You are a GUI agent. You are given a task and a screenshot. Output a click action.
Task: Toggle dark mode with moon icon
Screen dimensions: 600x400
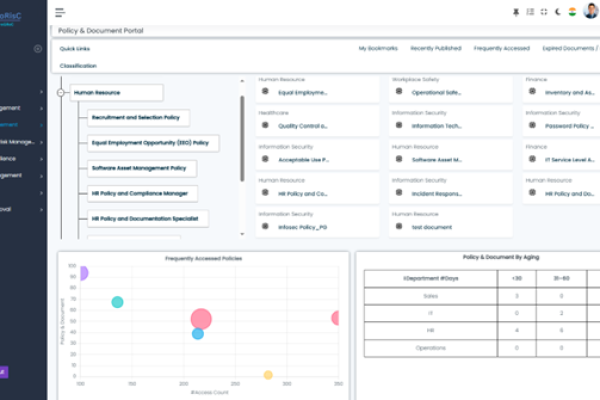pos(557,12)
